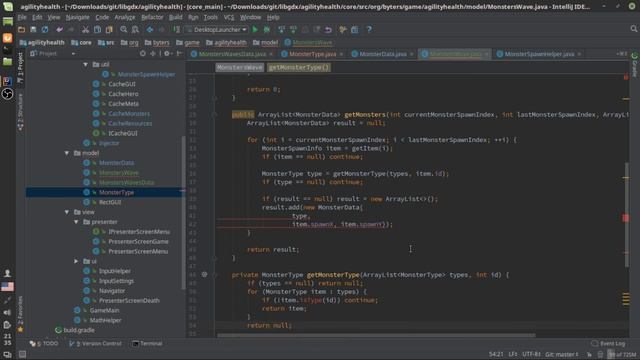640x360 pixels.
Task: Click the red error stripe marker
Action: (625, 218)
